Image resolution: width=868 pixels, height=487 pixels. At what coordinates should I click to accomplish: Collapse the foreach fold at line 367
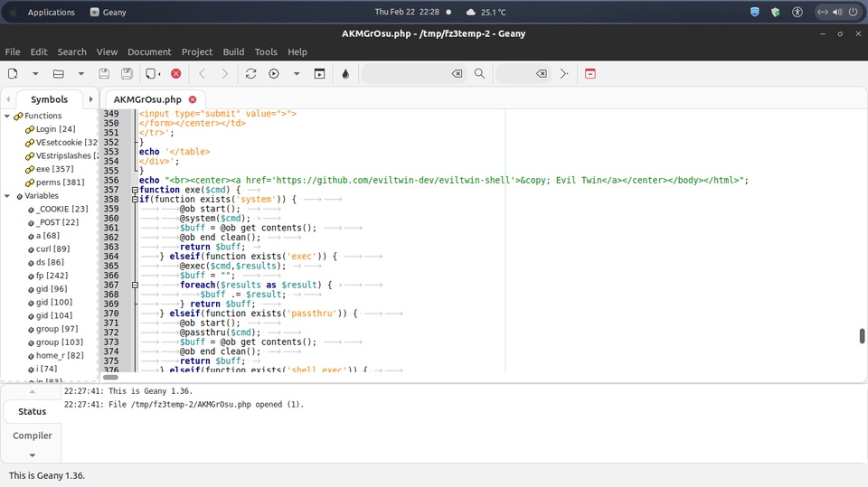[x=135, y=285]
